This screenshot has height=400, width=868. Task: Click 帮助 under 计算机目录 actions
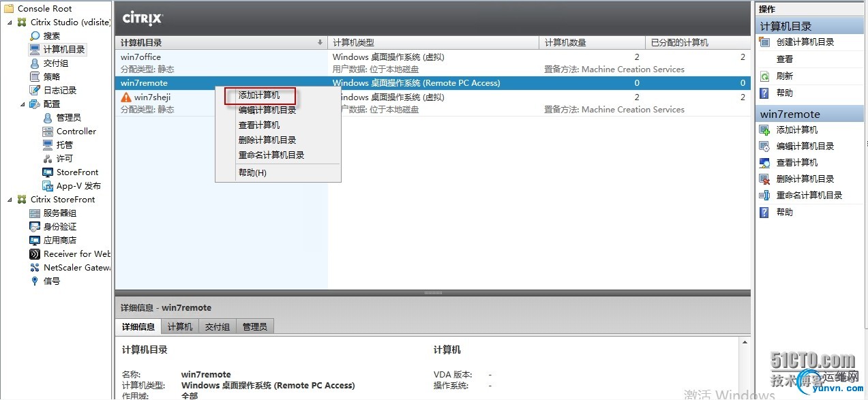point(785,93)
